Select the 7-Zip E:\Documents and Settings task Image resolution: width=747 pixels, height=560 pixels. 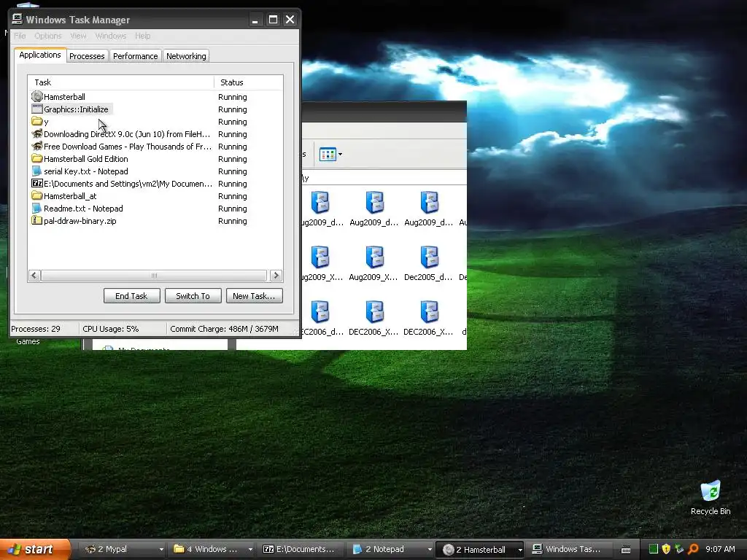tap(155, 183)
